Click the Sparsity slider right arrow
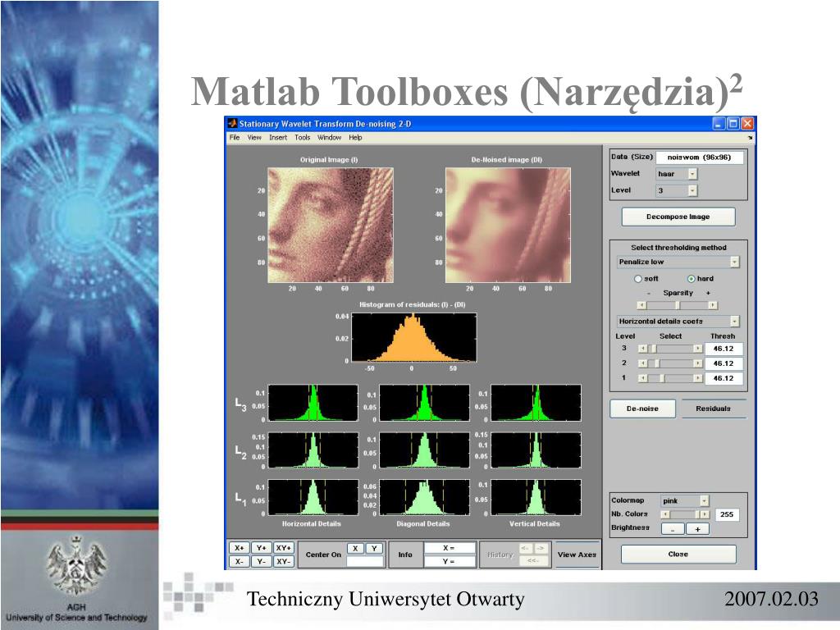The image size is (840, 630). (713, 305)
